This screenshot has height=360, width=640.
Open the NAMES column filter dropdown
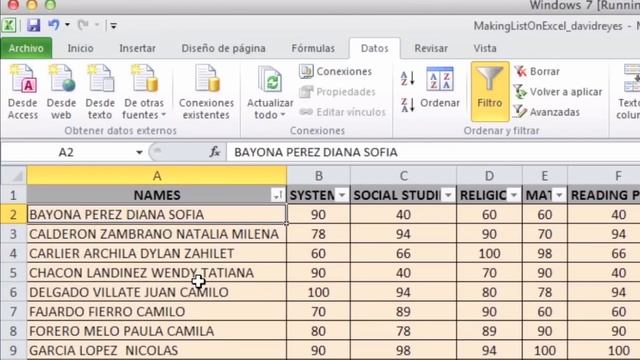coord(277,196)
